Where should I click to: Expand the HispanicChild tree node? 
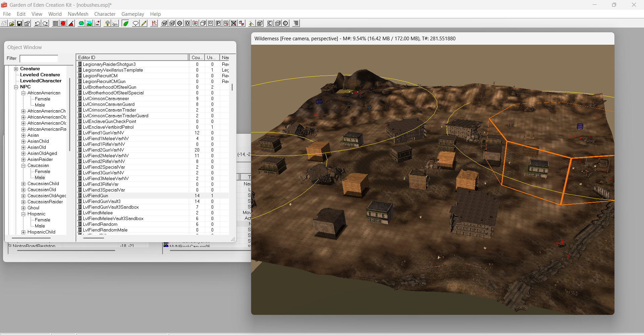pos(24,232)
